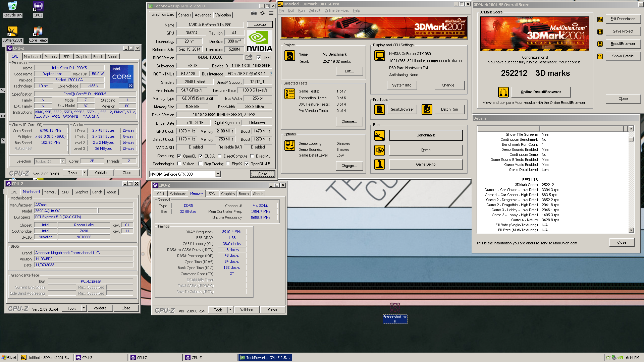Open the Online Services menu in 3DMark2001
Image resolution: width=644 pixels, height=362 pixels.
pyautogui.click(x=336, y=10)
